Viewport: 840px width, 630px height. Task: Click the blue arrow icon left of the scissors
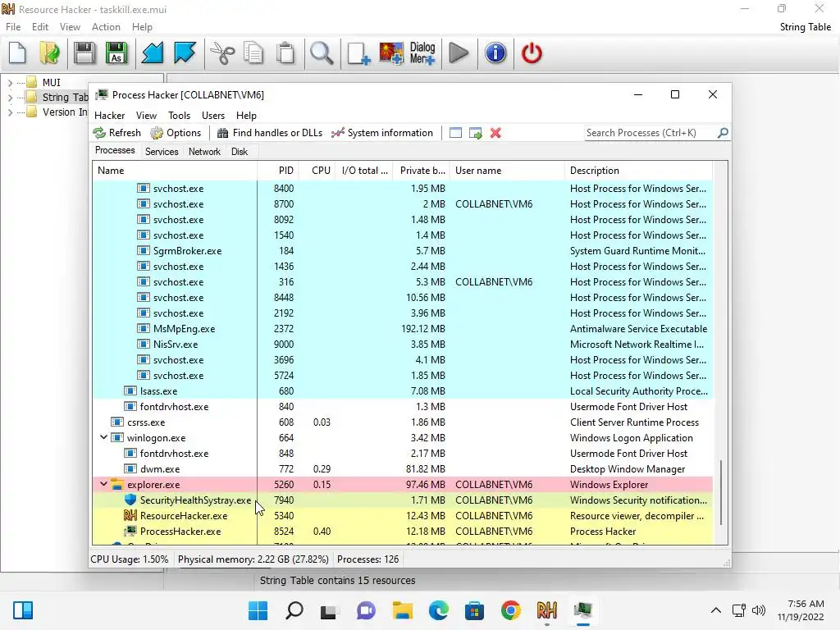click(185, 53)
